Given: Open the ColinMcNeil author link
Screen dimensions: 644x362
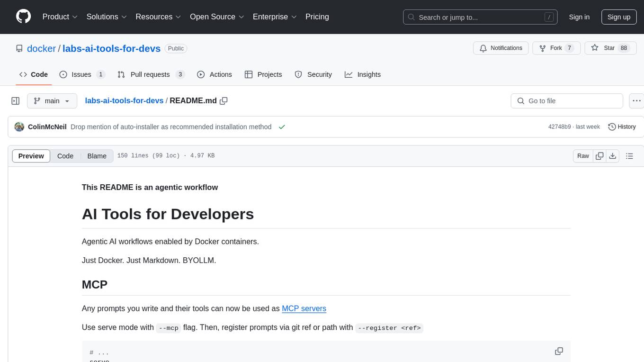Looking at the screenshot, I should pos(47,127).
